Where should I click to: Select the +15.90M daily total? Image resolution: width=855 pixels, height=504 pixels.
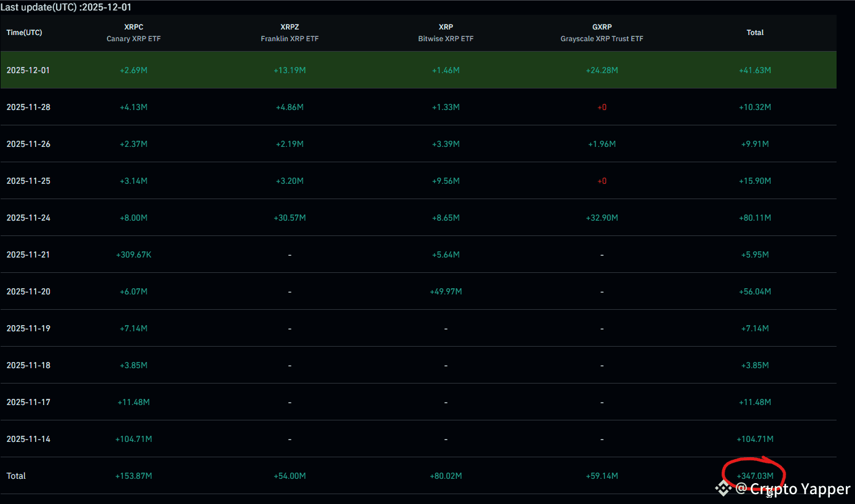[755, 181]
